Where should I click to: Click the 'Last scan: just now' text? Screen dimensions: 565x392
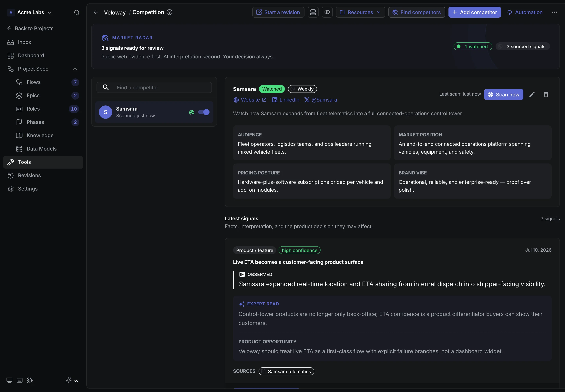click(x=460, y=94)
